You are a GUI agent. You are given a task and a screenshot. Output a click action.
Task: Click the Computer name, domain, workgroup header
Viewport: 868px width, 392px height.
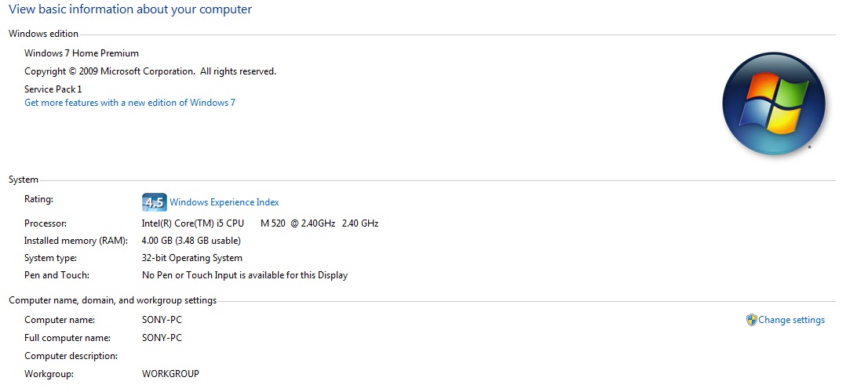(113, 301)
